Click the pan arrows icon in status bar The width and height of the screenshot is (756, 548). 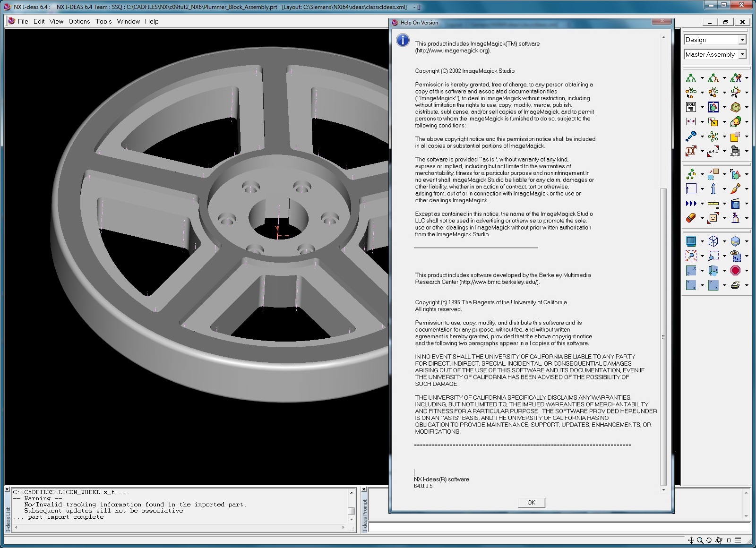pos(691,540)
